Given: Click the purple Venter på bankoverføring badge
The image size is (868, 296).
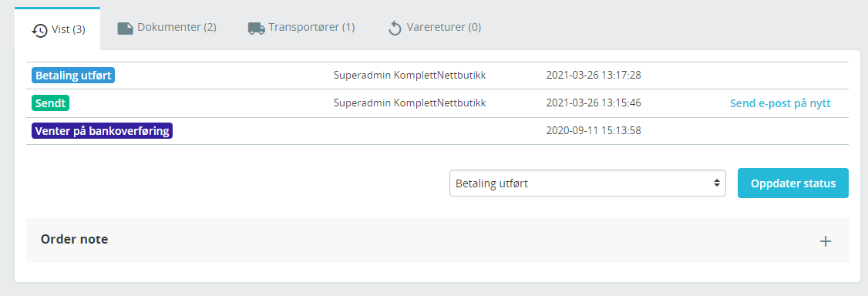Looking at the screenshot, I should tap(102, 131).
